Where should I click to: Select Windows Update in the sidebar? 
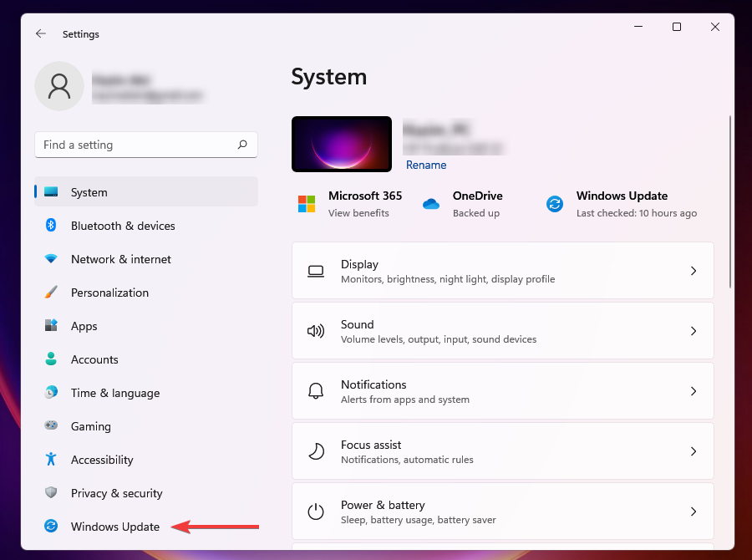click(x=114, y=527)
